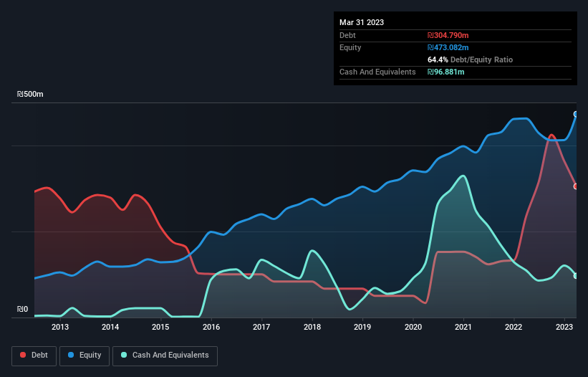588x377 pixels.
Task: Click the 2021 x-axis label
Action: [x=463, y=327]
